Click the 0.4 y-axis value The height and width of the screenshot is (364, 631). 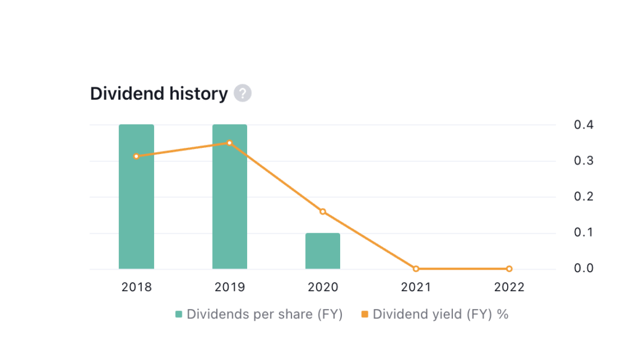point(584,124)
